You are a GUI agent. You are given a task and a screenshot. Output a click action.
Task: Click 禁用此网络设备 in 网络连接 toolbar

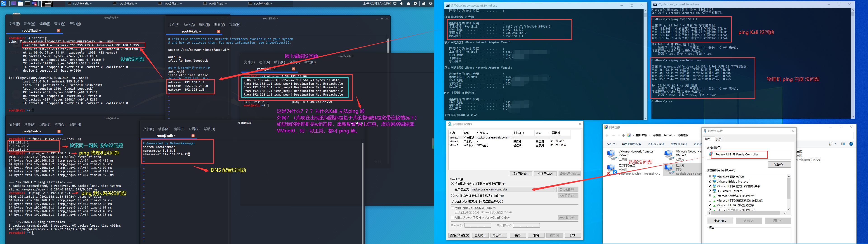click(632, 144)
